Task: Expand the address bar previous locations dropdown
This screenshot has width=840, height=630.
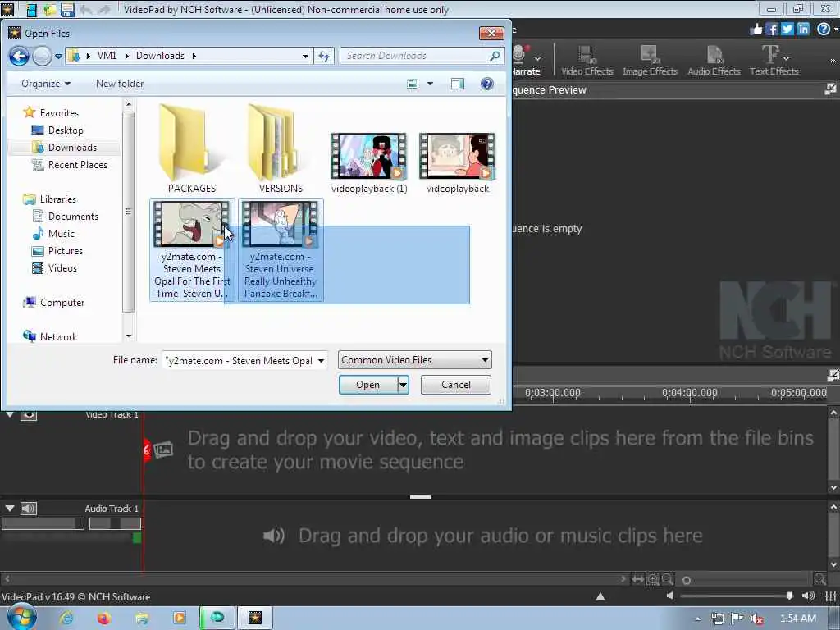Action: click(x=305, y=56)
